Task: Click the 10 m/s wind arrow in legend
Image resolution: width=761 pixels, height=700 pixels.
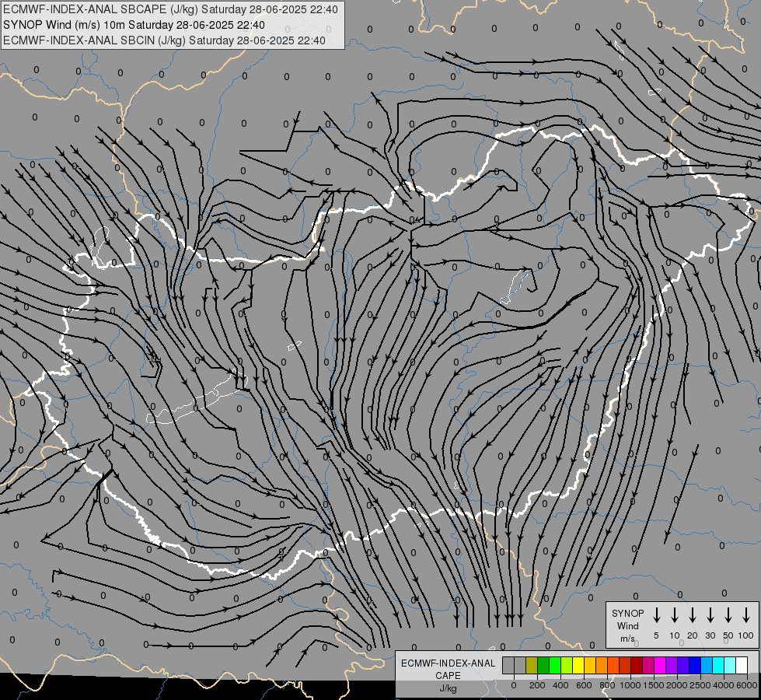Action: (x=674, y=615)
